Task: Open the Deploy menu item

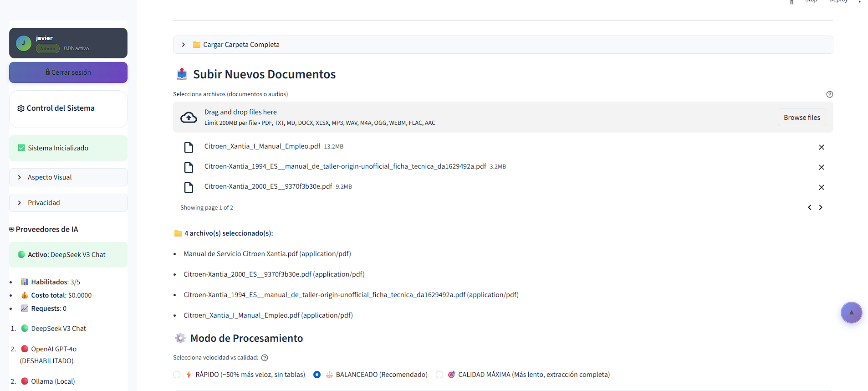Action: pyautogui.click(x=838, y=1)
